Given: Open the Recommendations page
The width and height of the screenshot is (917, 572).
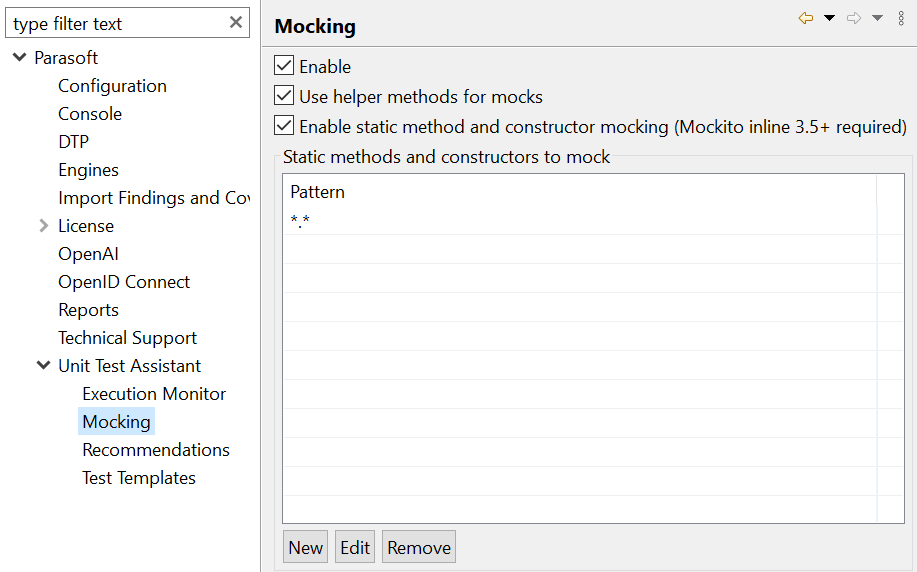Looking at the screenshot, I should (x=156, y=450).
